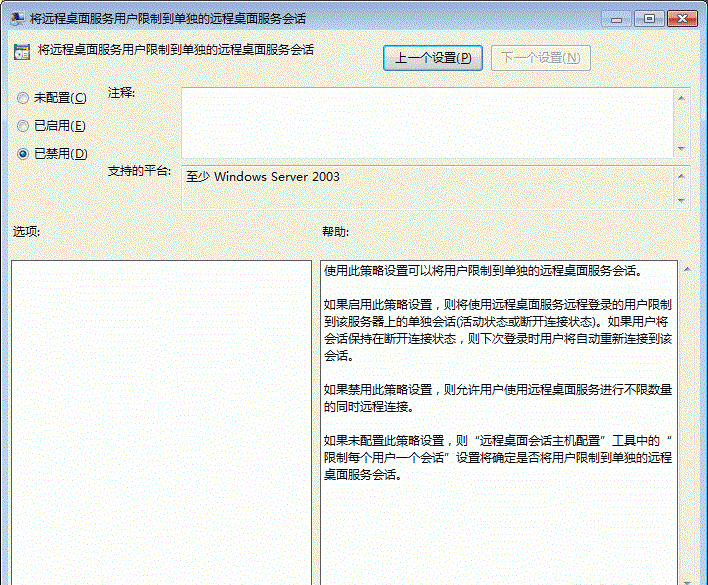
Task: Click the comment box scroll down arrow
Action: point(681,149)
